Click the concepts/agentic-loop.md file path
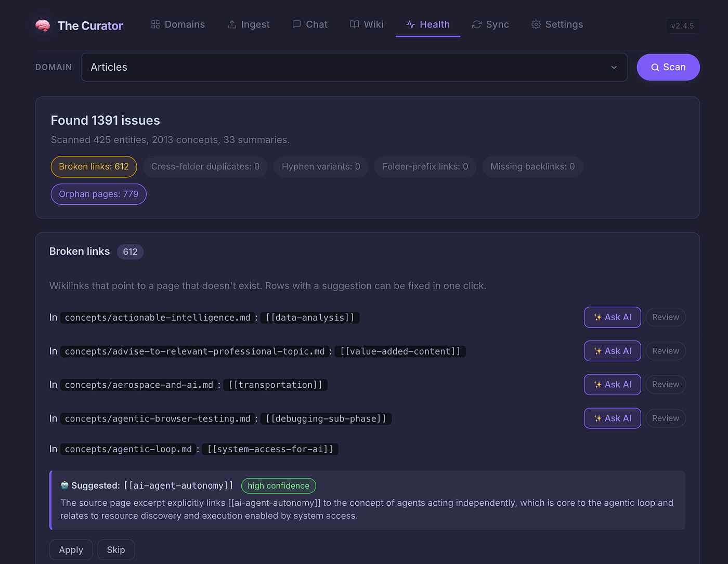728x564 pixels. point(128,449)
